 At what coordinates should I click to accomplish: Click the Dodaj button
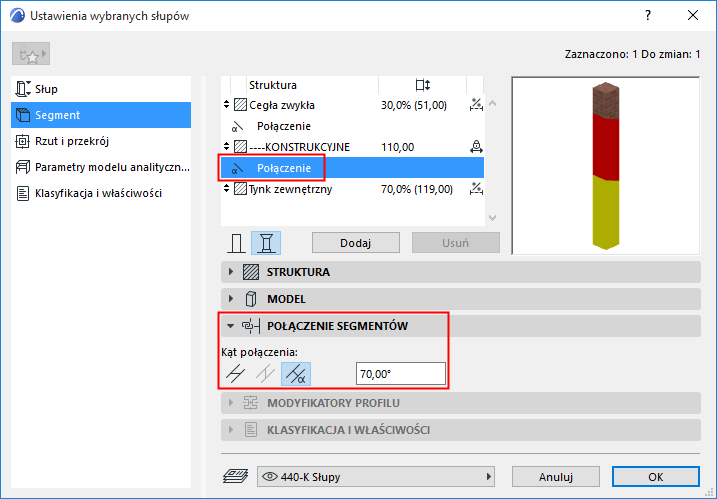(356, 243)
